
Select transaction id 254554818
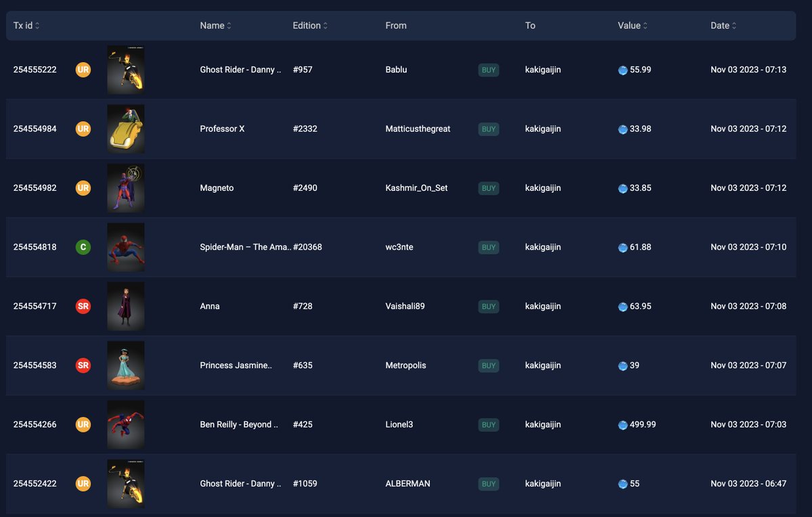click(x=35, y=247)
